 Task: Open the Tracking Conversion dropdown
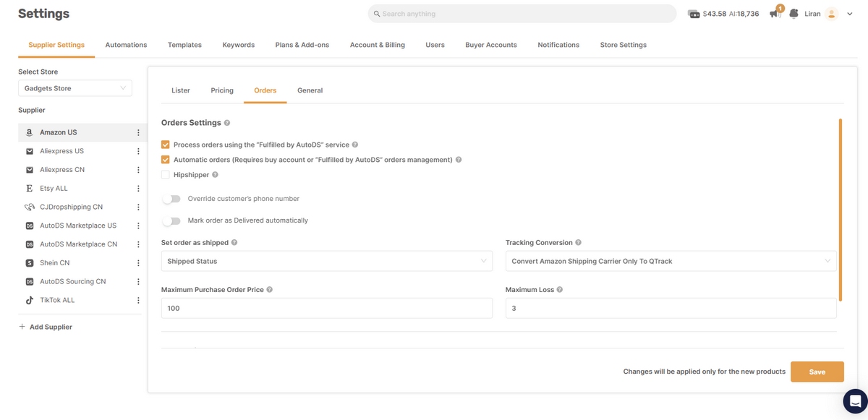tap(670, 260)
